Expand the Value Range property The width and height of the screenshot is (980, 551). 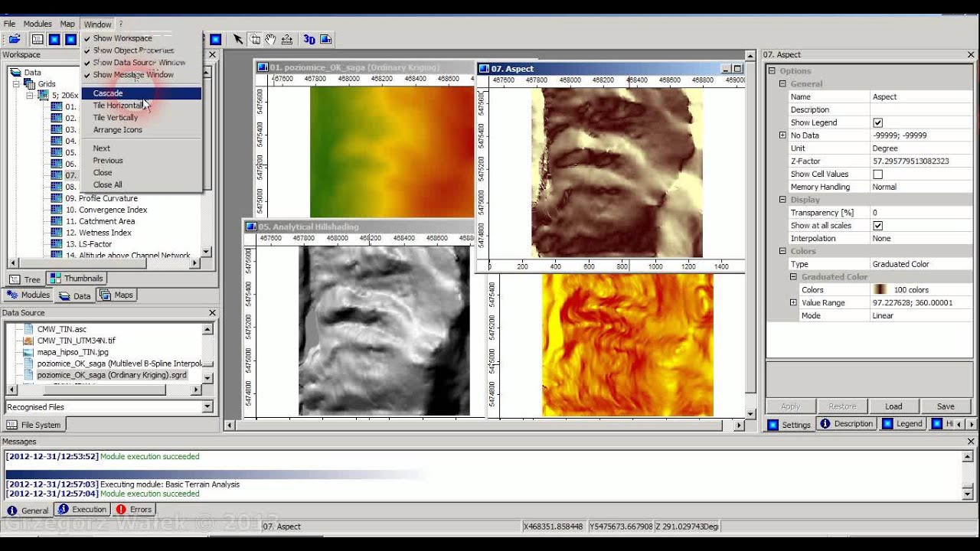click(793, 303)
